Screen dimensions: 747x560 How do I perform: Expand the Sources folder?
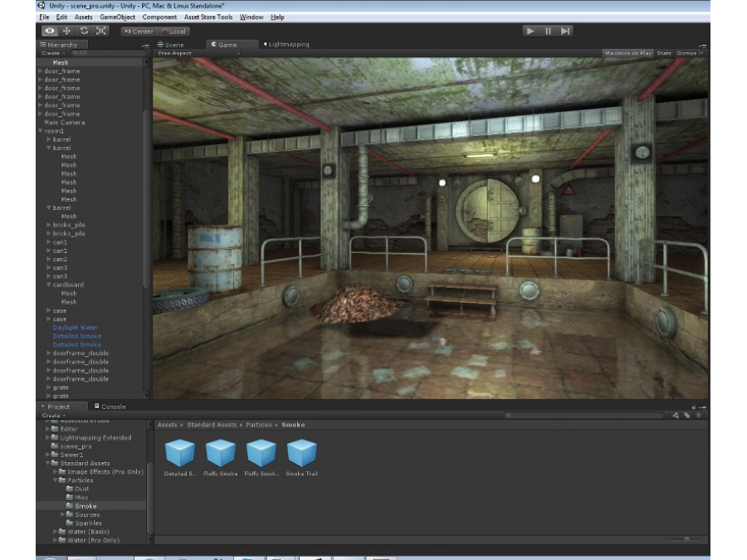63,514
